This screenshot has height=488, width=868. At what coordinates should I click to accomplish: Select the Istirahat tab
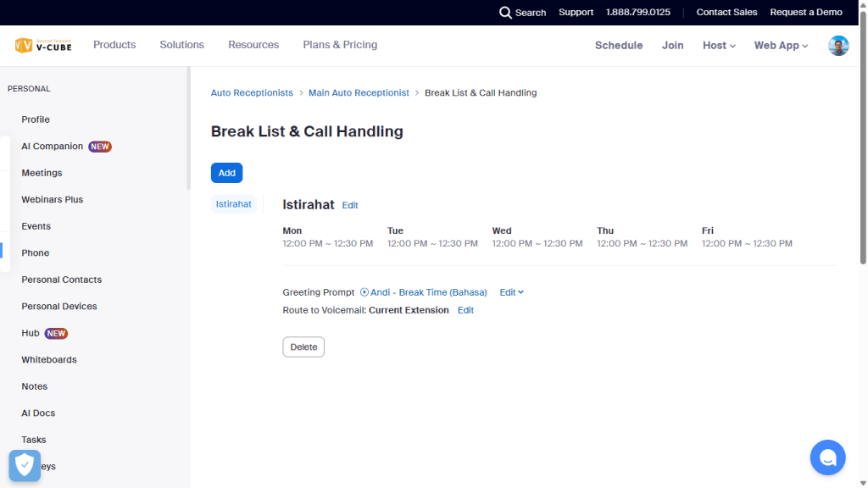(233, 203)
